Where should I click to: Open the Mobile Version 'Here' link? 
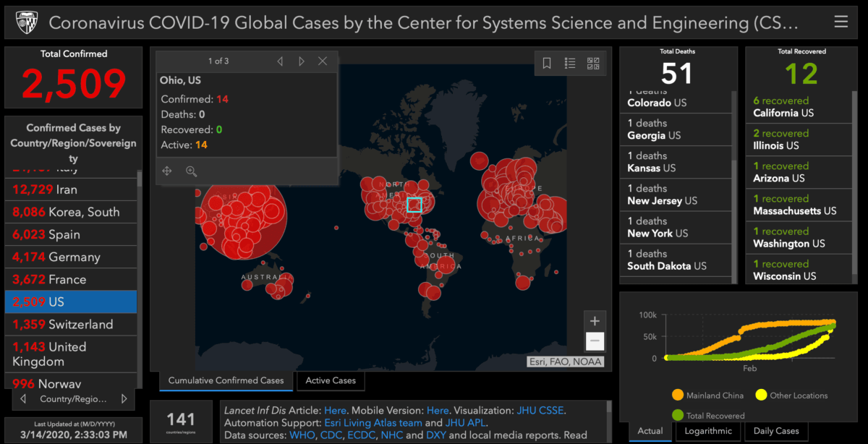point(438,410)
